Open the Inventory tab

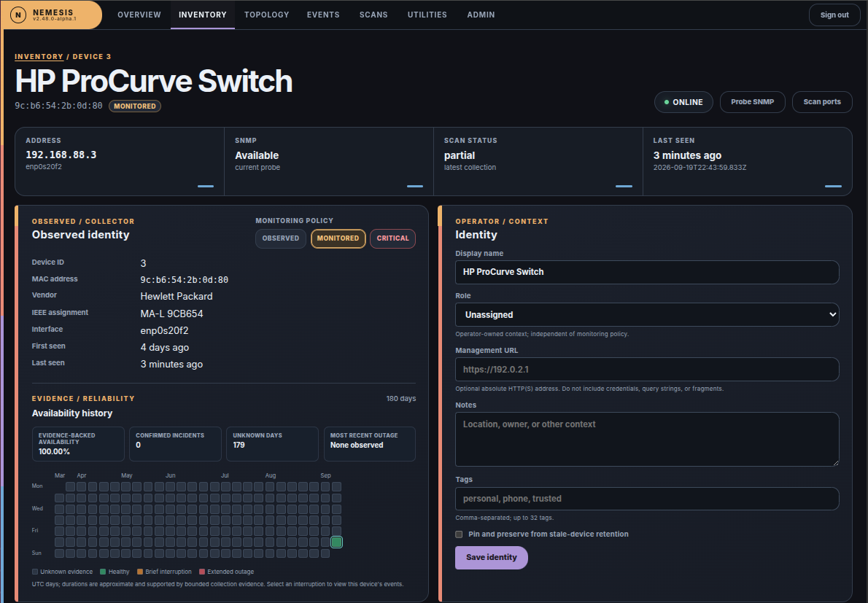pyautogui.click(x=203, y=15)
